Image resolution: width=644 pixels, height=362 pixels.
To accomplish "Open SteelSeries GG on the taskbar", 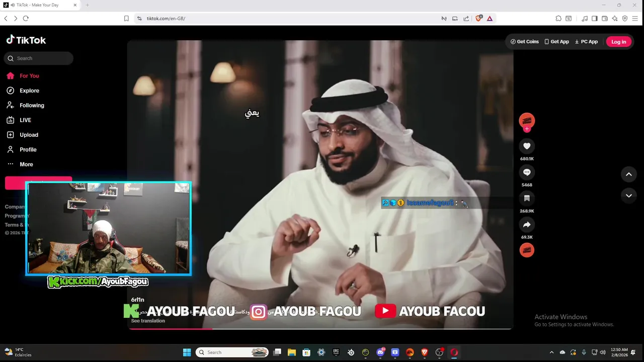I will point(351,352).
